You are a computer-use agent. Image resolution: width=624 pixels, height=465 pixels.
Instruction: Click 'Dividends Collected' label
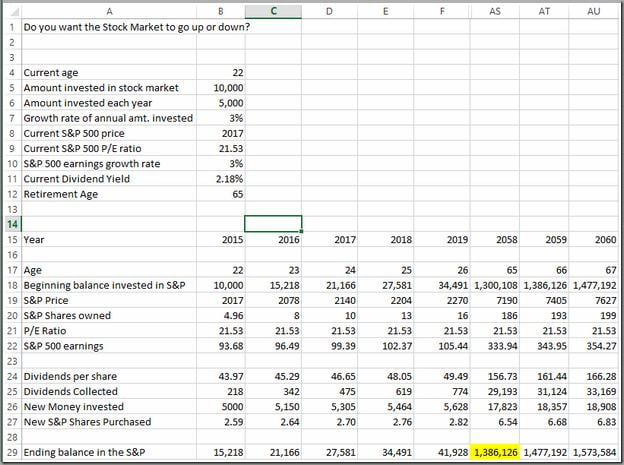click(x=70, y=392)
